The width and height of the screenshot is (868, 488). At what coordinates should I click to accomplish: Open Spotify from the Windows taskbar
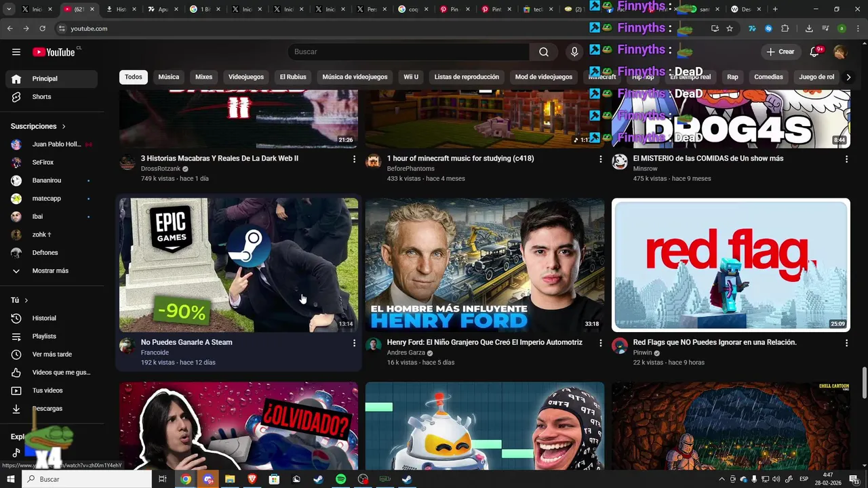(x=340, y=479)
